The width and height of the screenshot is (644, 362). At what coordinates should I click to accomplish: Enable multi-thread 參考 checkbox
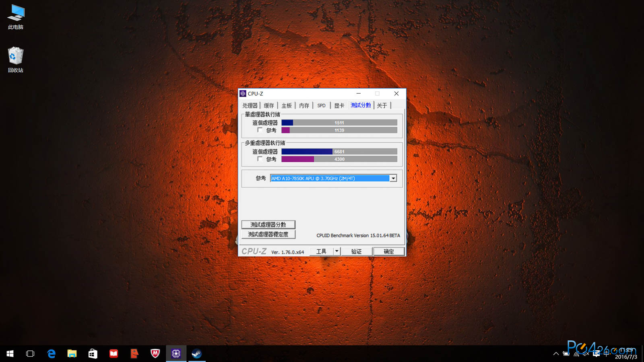260,159
